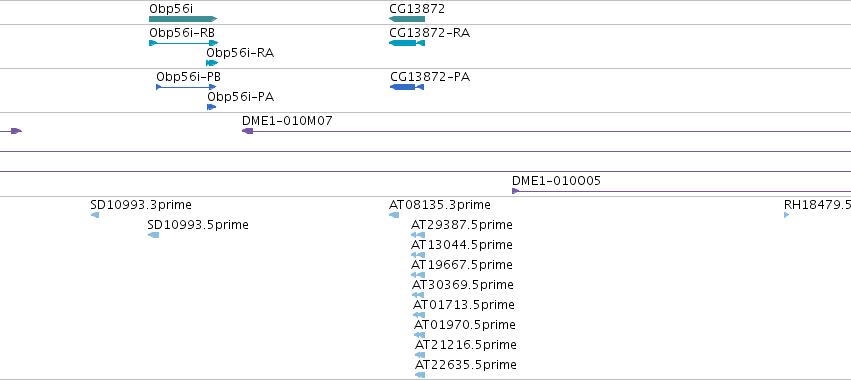Image resolution: width=851 pixels, height=380 pixels.
Task: Click the SD10993.5prime EST glyph
Action: 154,235
